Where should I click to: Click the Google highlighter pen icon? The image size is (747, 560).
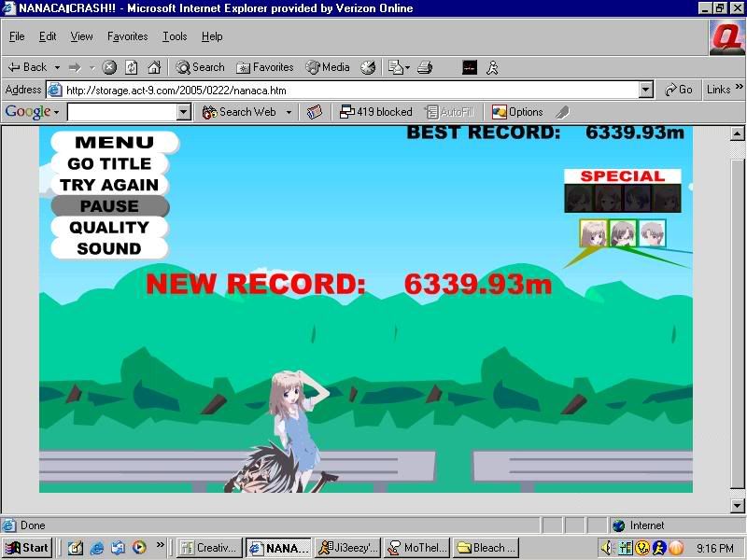pos(562,112)
